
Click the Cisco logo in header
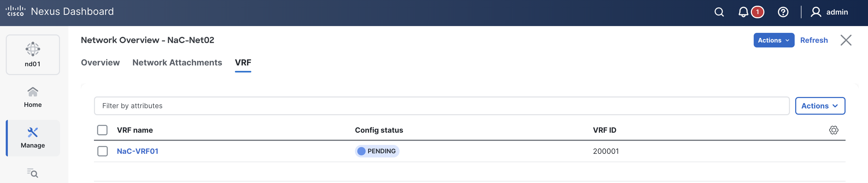click(15, 11)
